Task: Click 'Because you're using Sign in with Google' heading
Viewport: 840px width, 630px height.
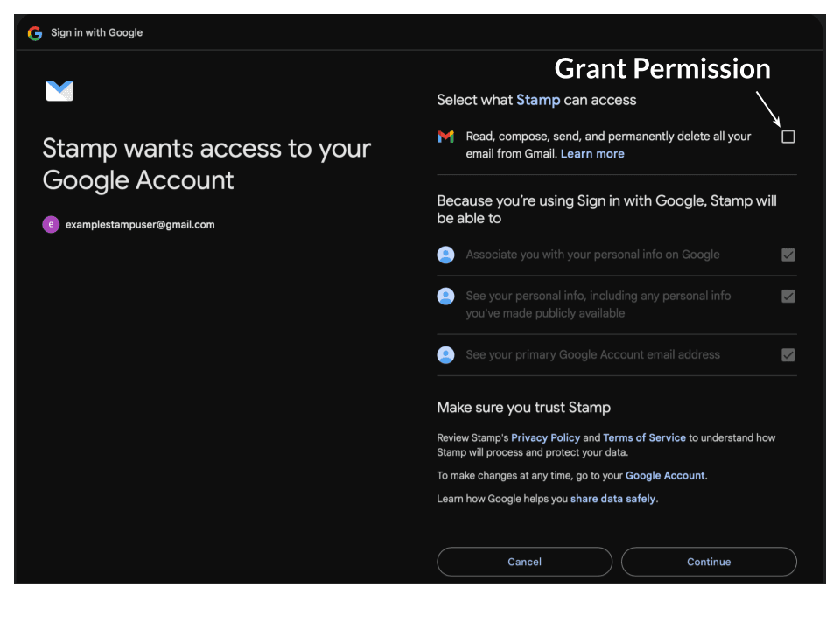Action: (x=607, y=209)
